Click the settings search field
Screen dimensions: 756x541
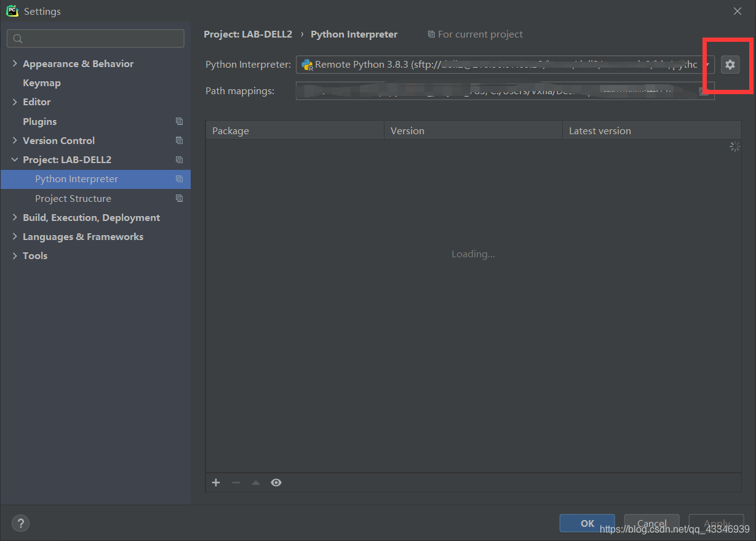(x=95, y=38)
